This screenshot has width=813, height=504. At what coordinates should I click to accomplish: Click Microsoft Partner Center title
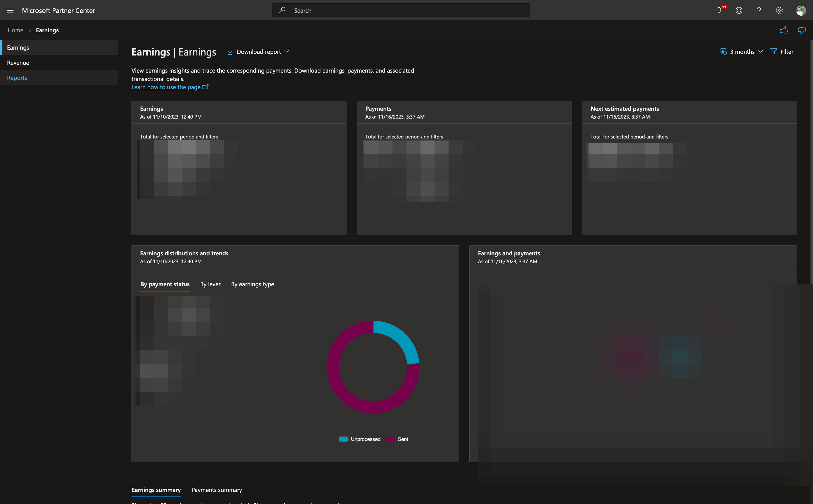click(58, 10)
